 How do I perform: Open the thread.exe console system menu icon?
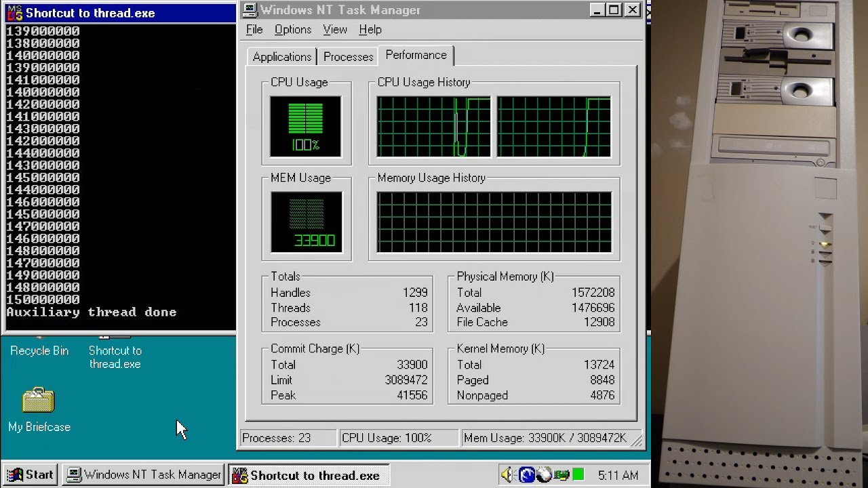click(x=14, y=13)
